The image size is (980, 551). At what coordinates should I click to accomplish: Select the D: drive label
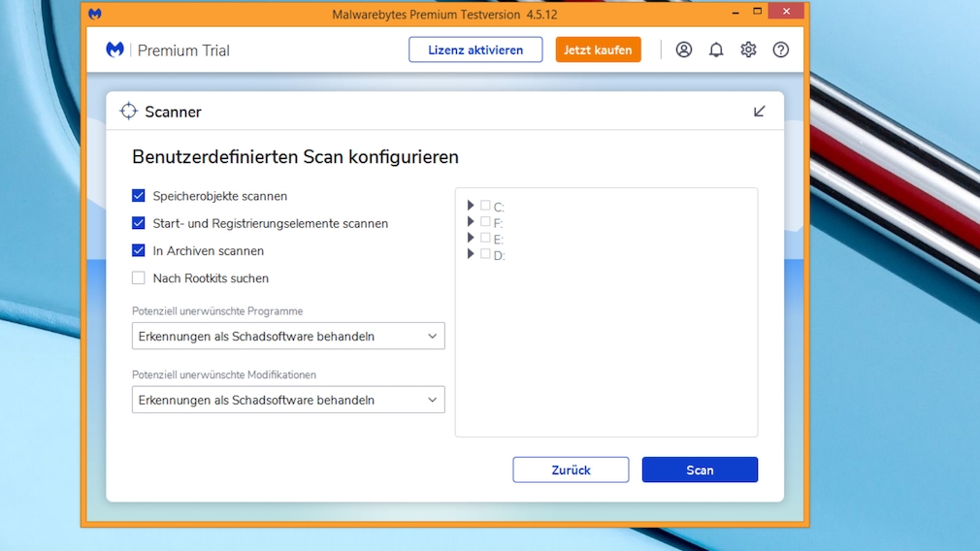coord(499,255)
